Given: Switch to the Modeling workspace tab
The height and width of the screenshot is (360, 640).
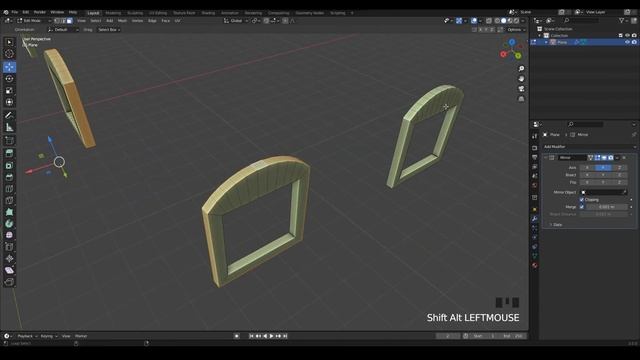Looking at the screenshot, I should (x=113, y=13).
